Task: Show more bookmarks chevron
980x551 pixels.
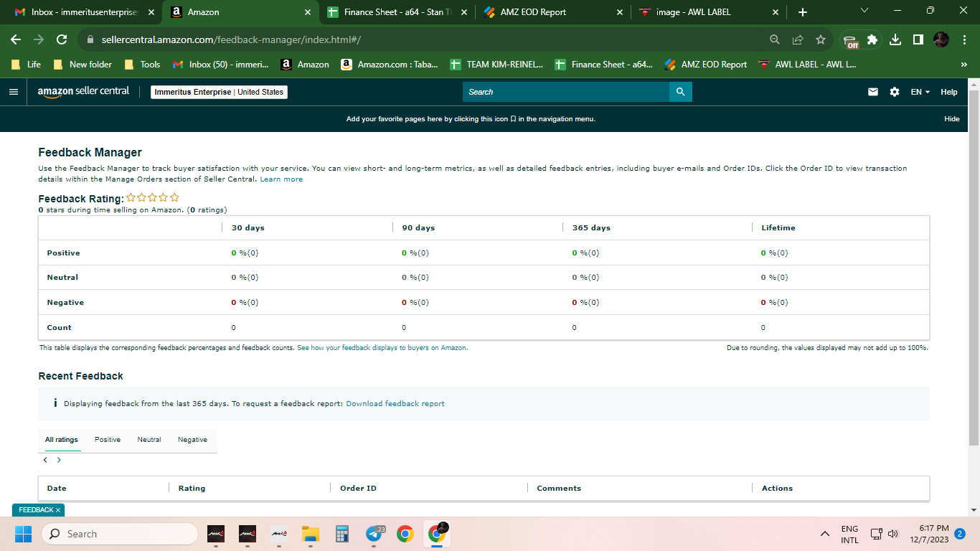Action: (963, 65)
